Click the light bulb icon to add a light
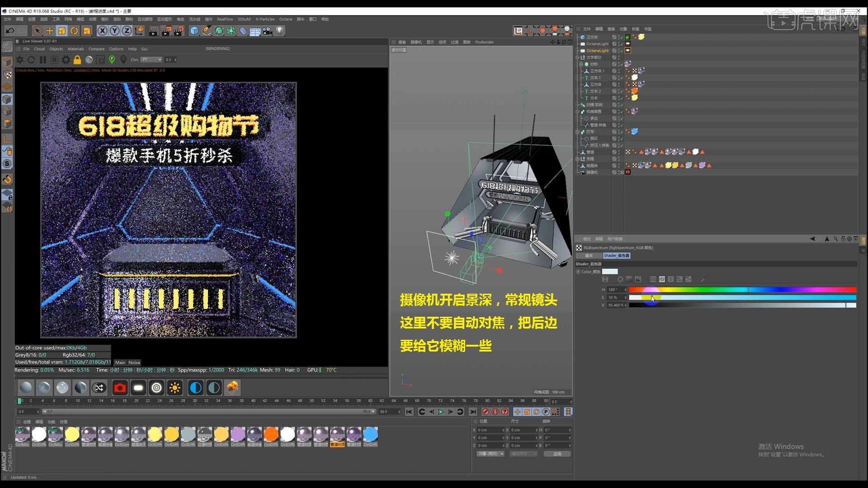The height and width of the screenshot is (488, 868). pos(280,31)
